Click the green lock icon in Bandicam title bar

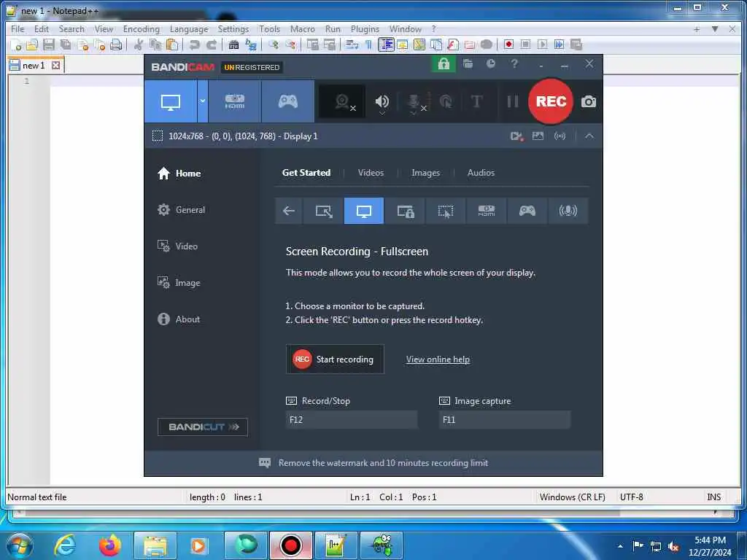click(x=444, y=64)
